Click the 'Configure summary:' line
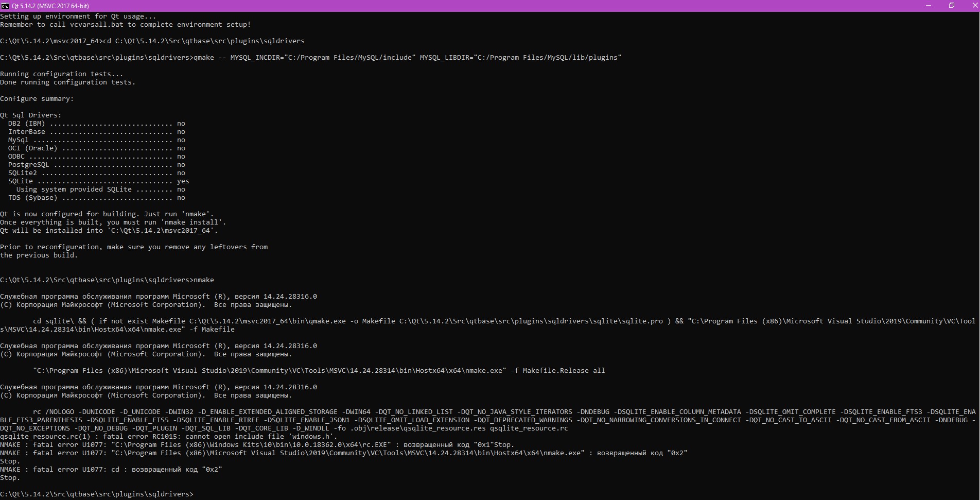This screenshot has width=980, height=500. point(37,99)
